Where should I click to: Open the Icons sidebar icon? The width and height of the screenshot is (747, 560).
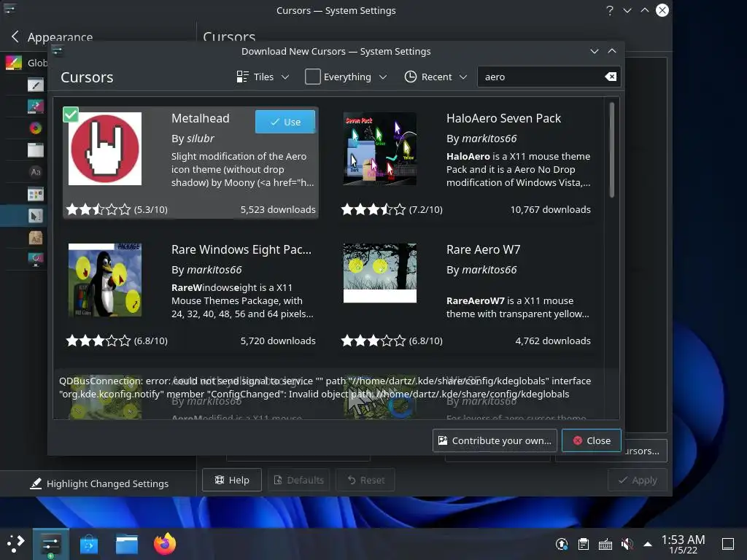coord(35,194)
